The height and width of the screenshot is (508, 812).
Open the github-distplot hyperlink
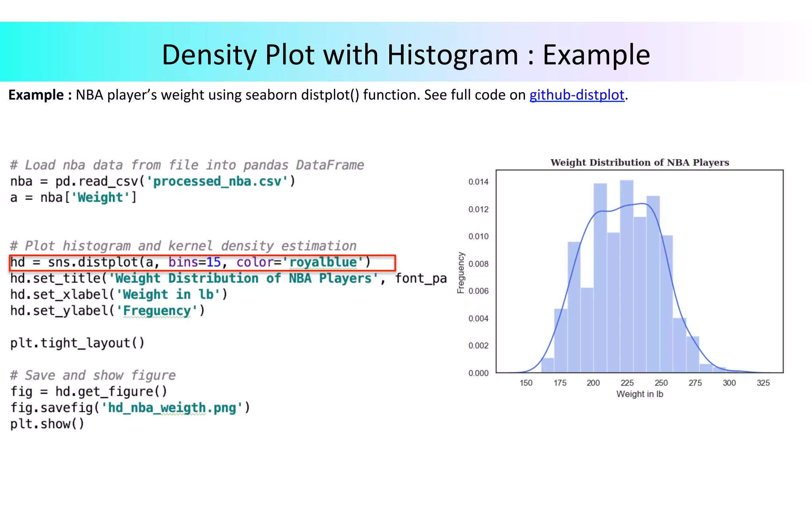577,95
